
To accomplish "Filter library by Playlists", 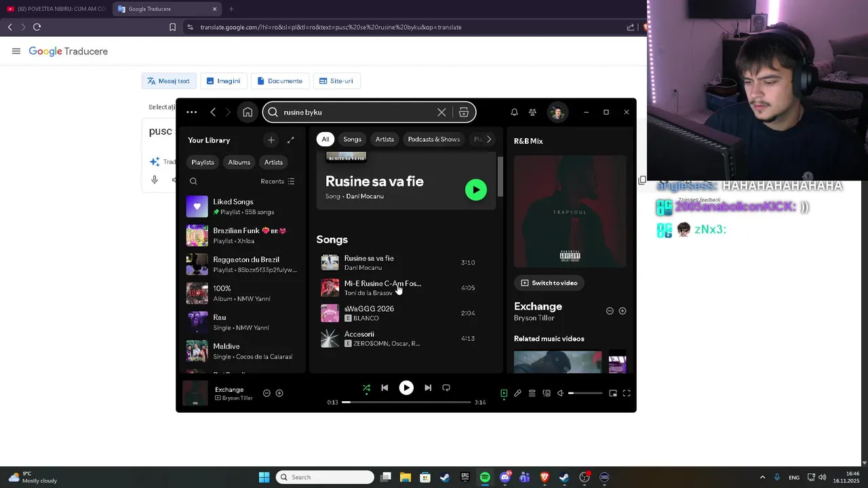I will click(203, 163).
